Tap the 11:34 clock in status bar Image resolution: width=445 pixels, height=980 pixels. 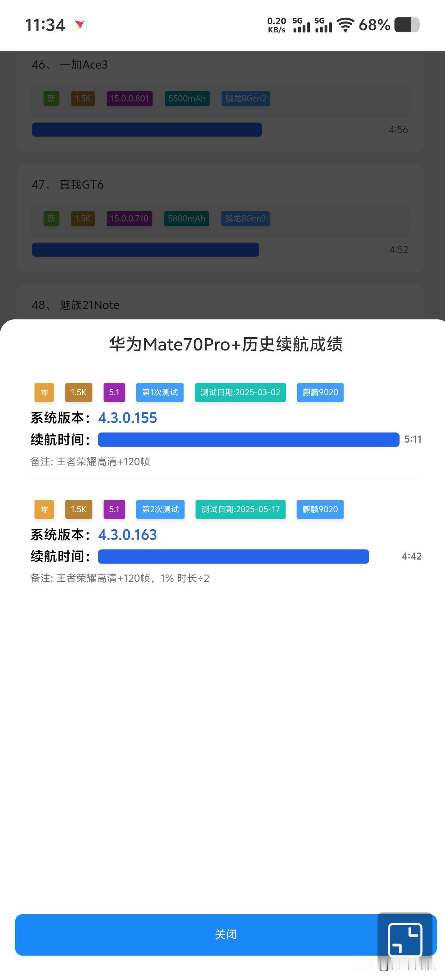pos(45,25)
